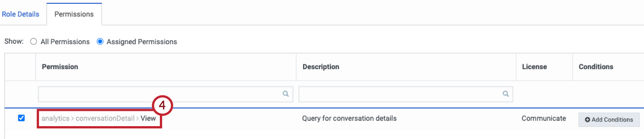Viewport: 644px width, 139px height.
Task: Click the conversationDetail breadcrumb segment
Action: [x=105, y=118]
